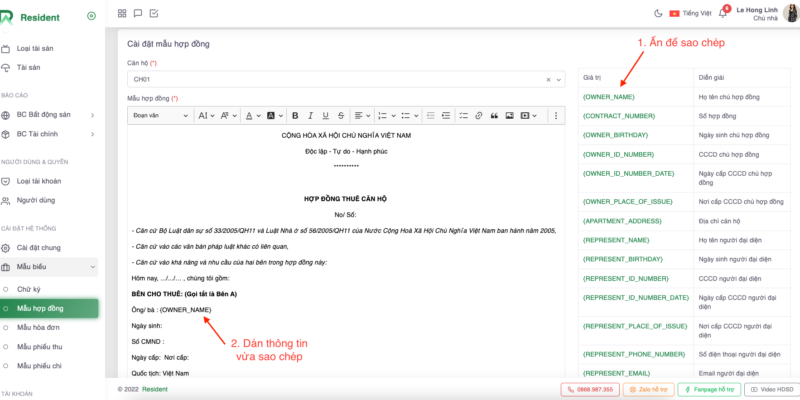Open the Căn hộ CH01 dropdown
800x400 pixels.
tap(345, 79)
